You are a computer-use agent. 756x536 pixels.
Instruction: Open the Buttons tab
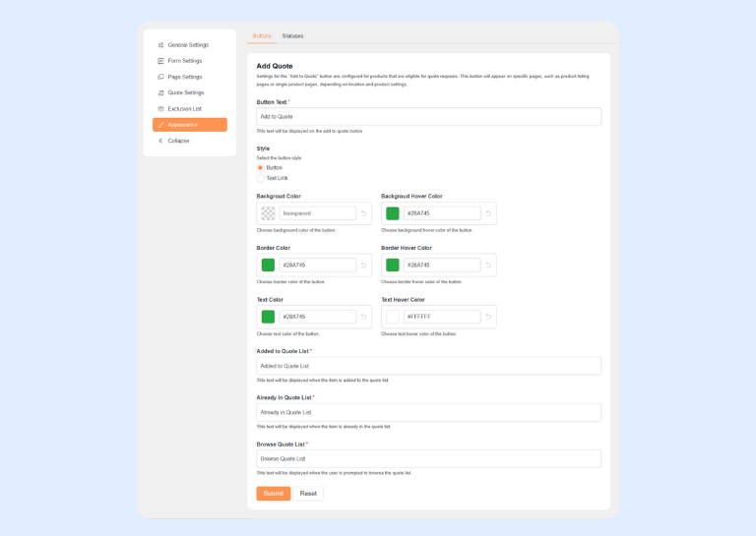tap(262, 36)
